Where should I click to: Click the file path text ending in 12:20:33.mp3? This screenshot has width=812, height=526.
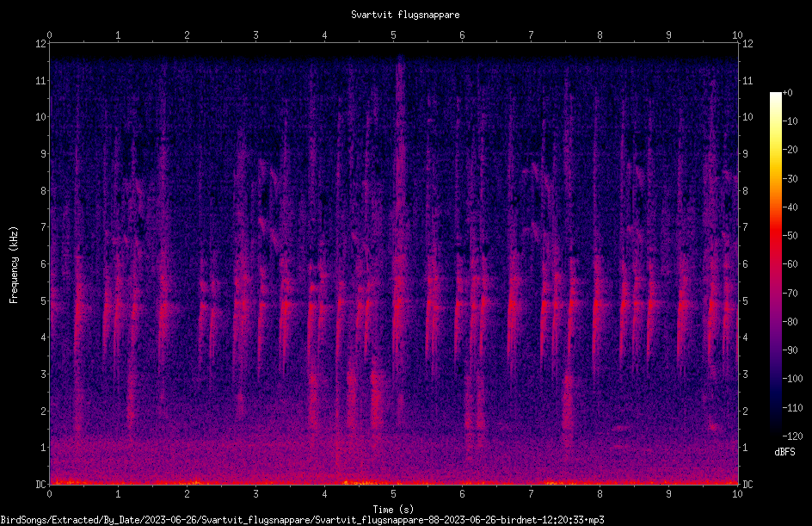[303, 520]
